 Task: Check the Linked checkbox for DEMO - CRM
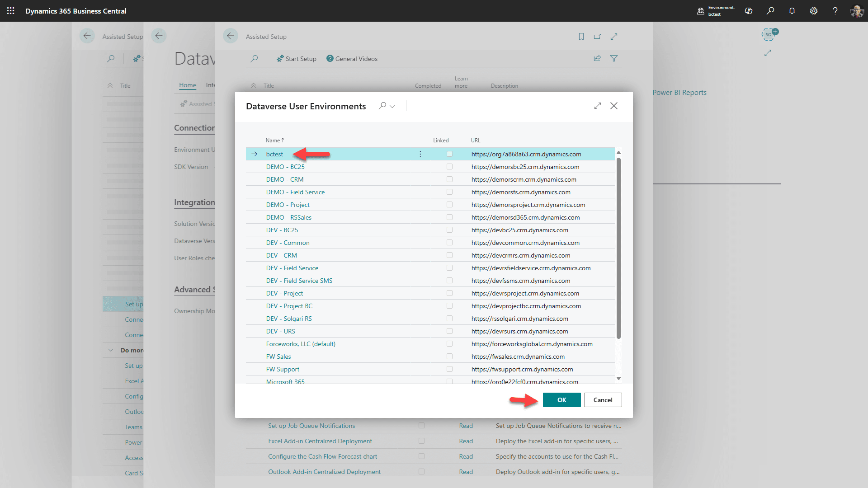[x=450, y=179]
